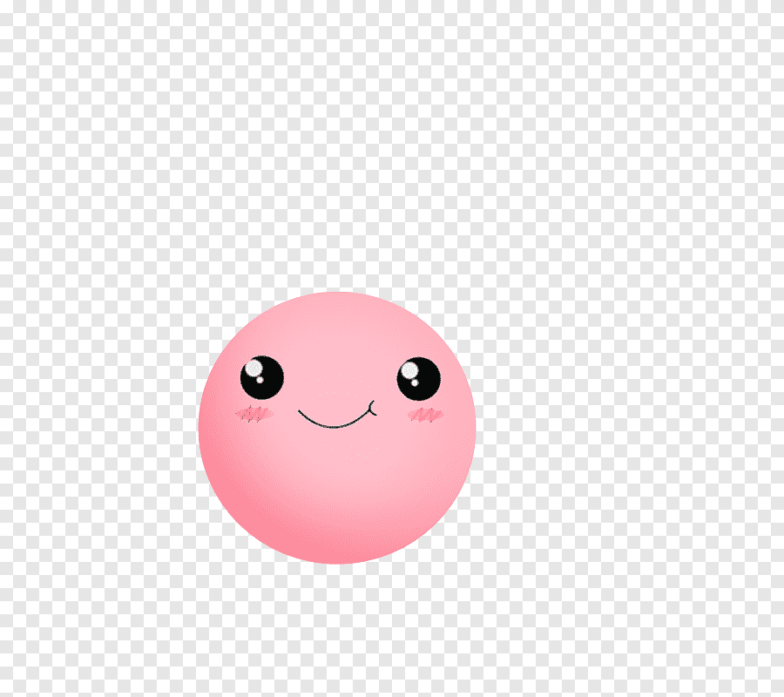Click the large white highlight in right eye
The height and width of the screenshot is (697, 784).
409,369
